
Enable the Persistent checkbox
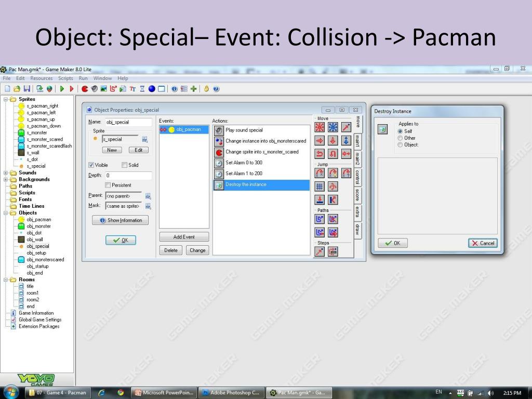click(108, 185)
